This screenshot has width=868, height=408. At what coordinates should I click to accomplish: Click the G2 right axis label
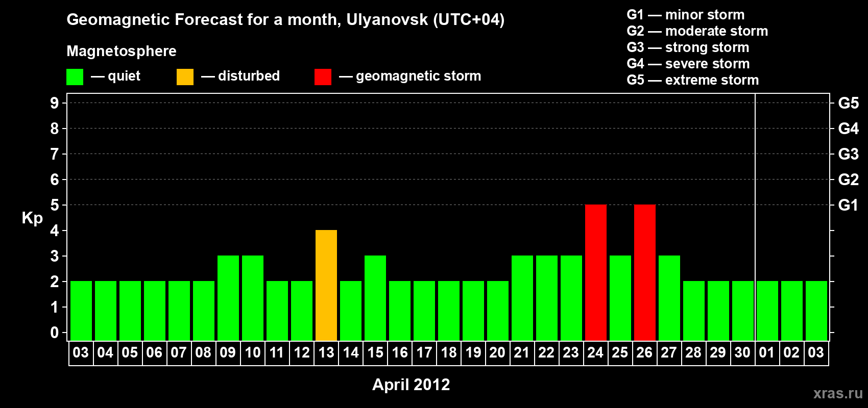click(849, 180)
